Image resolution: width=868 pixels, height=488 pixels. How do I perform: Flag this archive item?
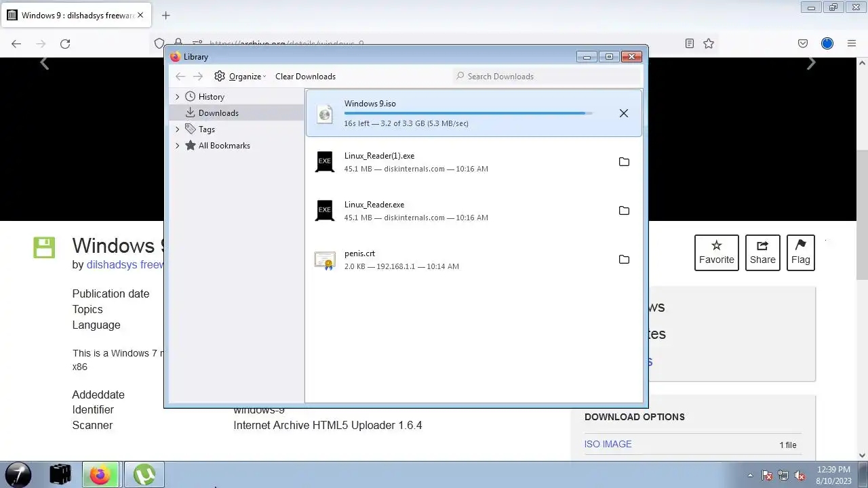(x=801, y=253)
